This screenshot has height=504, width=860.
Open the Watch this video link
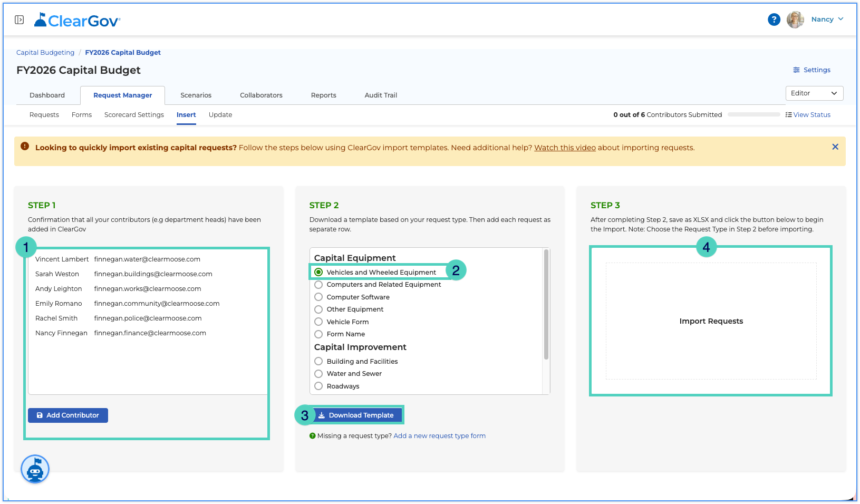pyautogui.click(x=565, y=148)
